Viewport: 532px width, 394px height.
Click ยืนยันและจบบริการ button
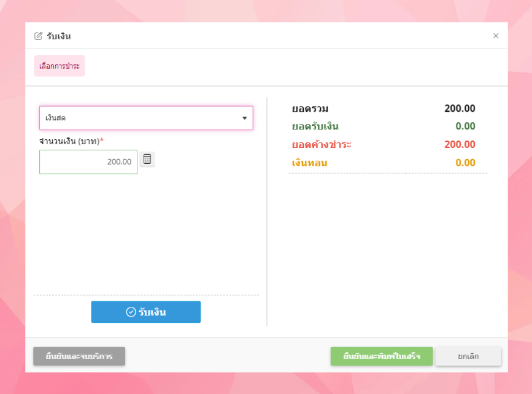(x=79, y=357)
